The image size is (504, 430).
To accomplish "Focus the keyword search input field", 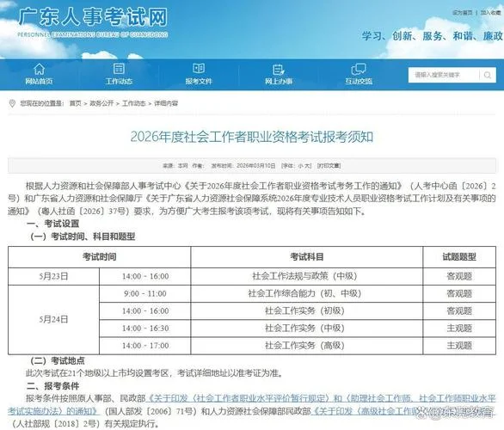I will coord(444,75).
